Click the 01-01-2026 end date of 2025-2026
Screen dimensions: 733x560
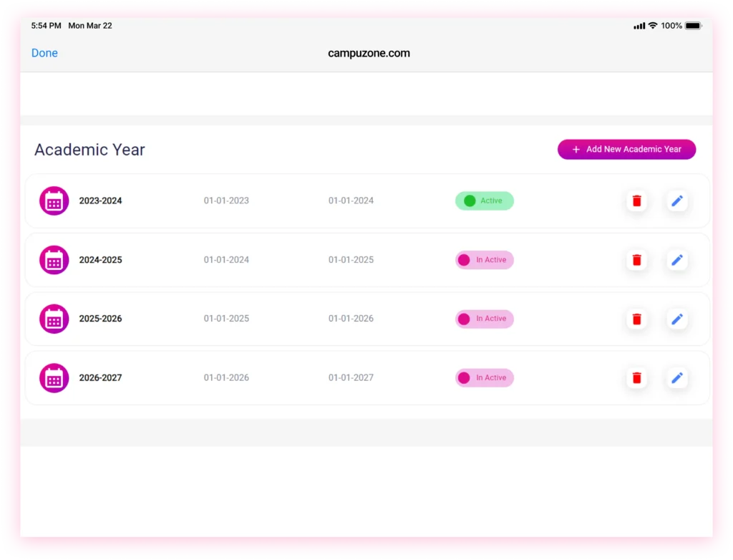(x=351, y=319)
